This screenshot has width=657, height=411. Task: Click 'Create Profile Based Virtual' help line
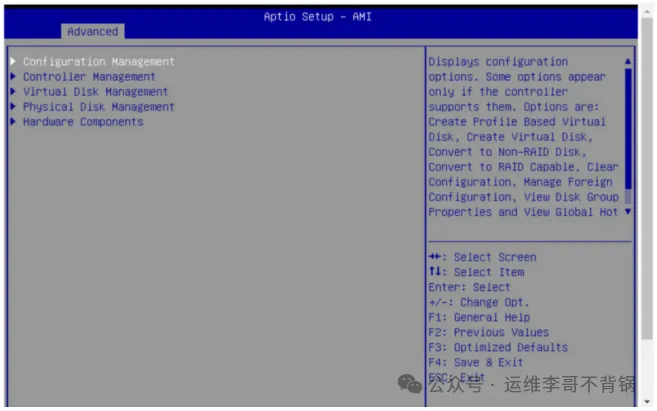[x=517, y=122]
